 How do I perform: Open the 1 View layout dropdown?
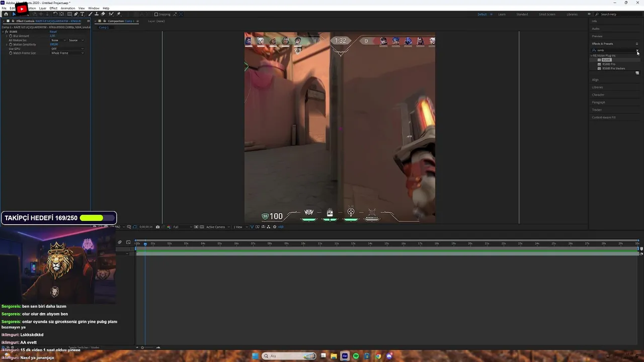240,227
